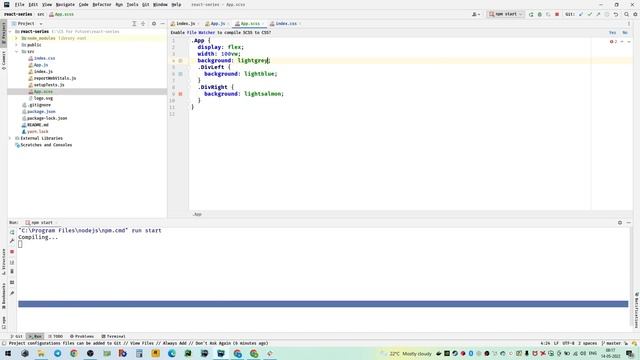Click the rerun icon in the top toolbar
The width and height of the screenshot is (640, 360).
click(531, 14)
